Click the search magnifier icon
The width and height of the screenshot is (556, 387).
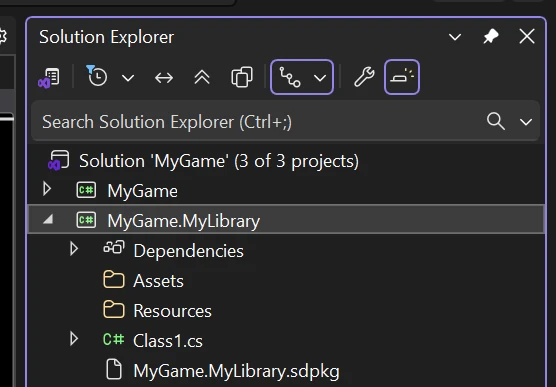(x=496, y=121)
